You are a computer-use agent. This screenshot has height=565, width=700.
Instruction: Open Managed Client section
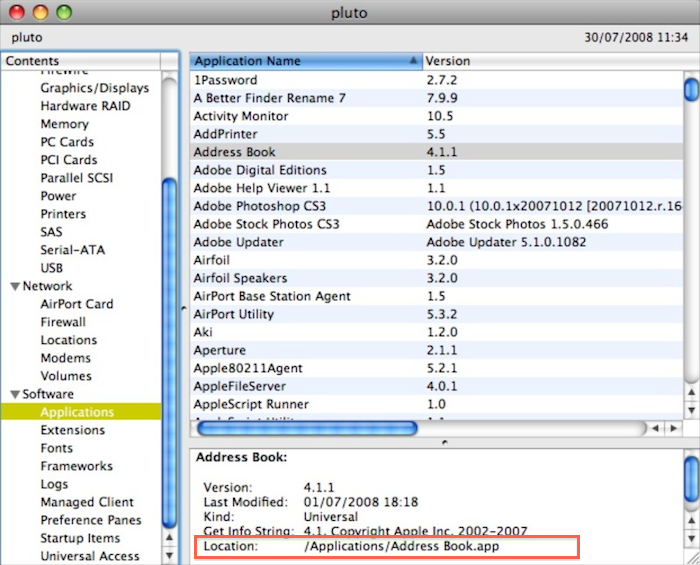[87, 502]
